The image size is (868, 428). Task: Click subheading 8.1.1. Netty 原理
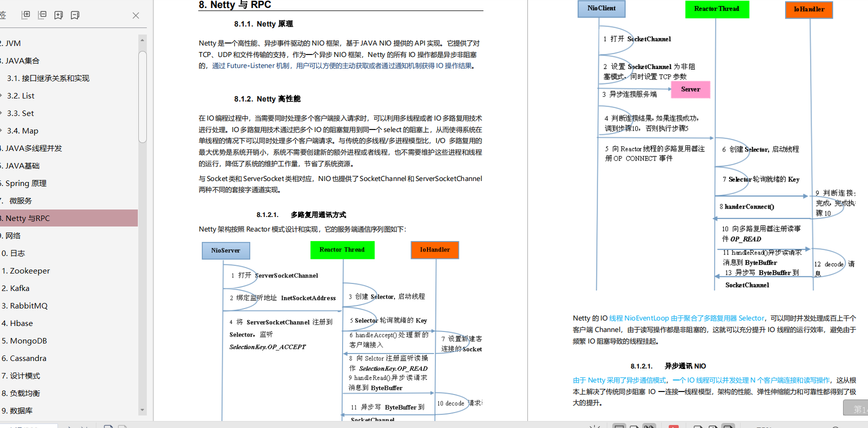[x=264, y=24]
